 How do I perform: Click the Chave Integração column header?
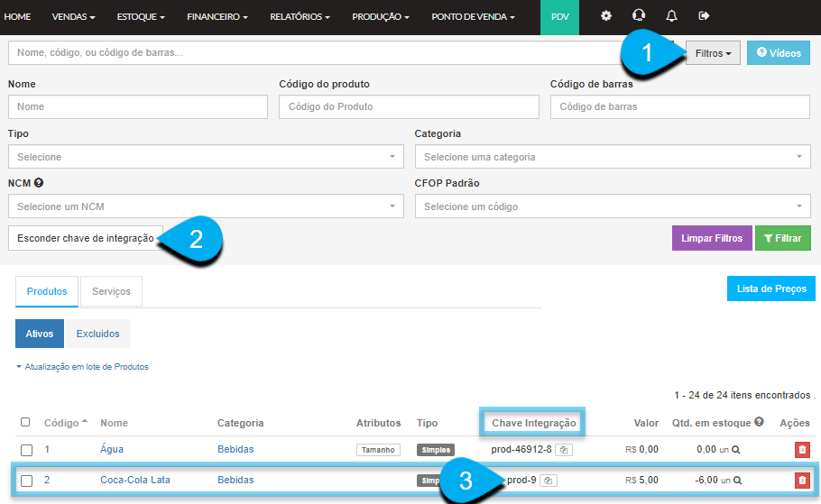click(x=533, y=423)
